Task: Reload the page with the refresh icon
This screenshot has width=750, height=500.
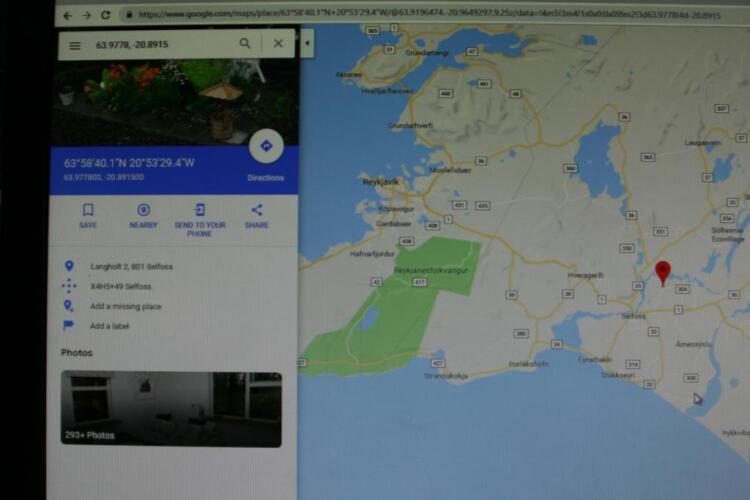Action: pyautogui.click(x=105, y=15)
